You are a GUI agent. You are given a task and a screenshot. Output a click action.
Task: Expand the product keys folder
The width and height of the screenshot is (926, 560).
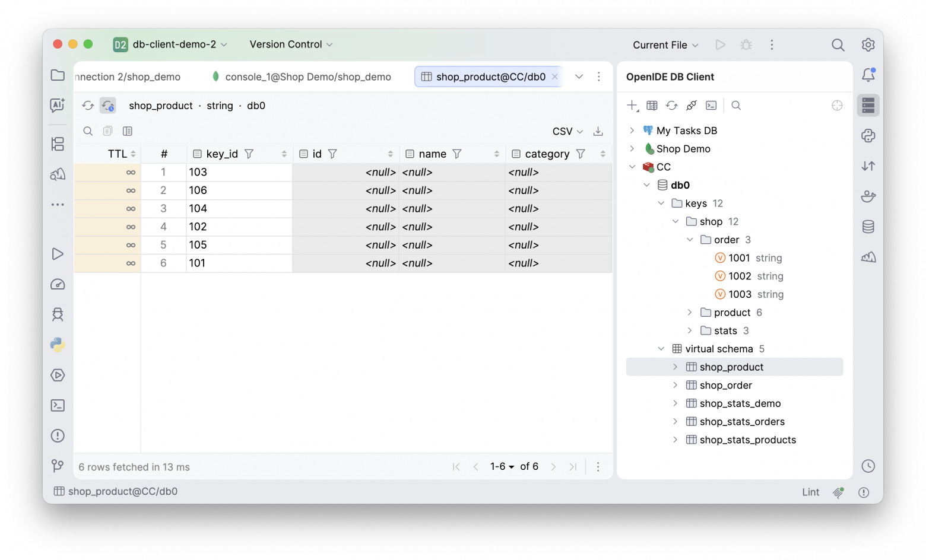(x=690, y=313)
